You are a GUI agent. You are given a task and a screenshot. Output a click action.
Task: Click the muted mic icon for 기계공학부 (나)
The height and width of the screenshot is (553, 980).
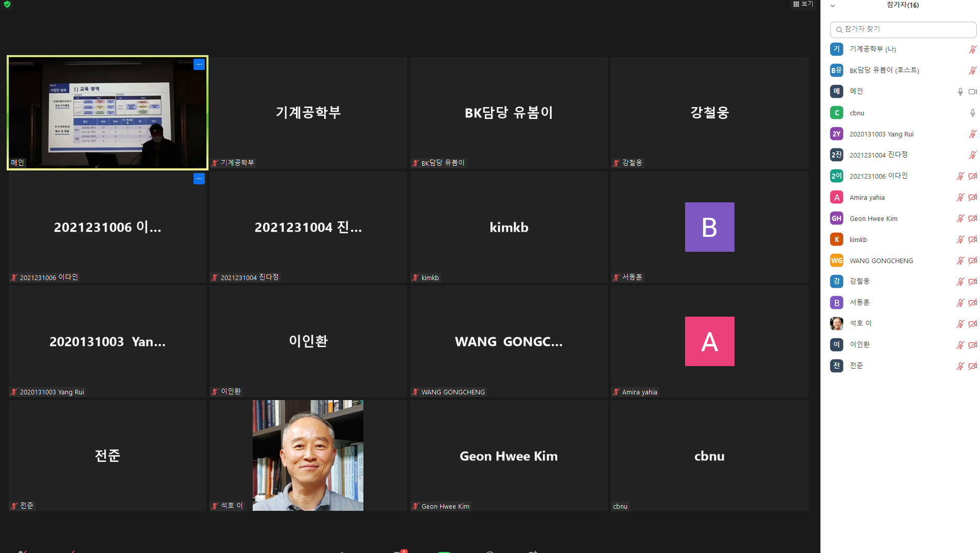(972, 49)
